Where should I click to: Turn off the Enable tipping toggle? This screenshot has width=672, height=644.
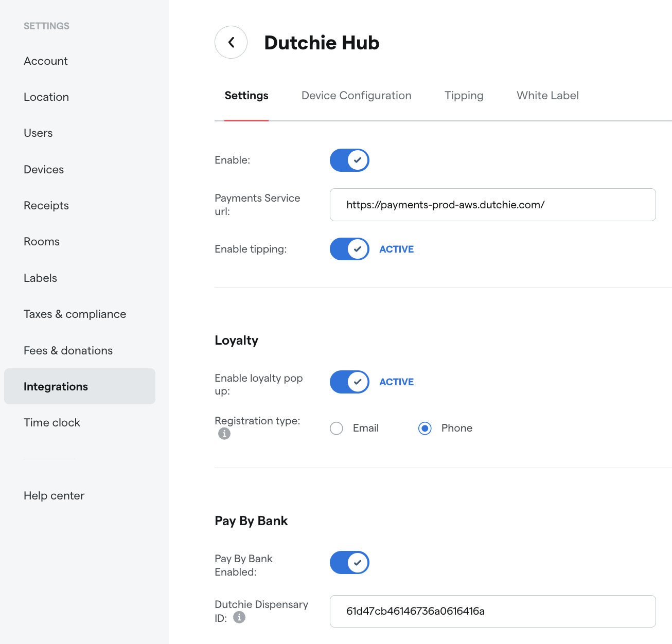tap(349, 249)
